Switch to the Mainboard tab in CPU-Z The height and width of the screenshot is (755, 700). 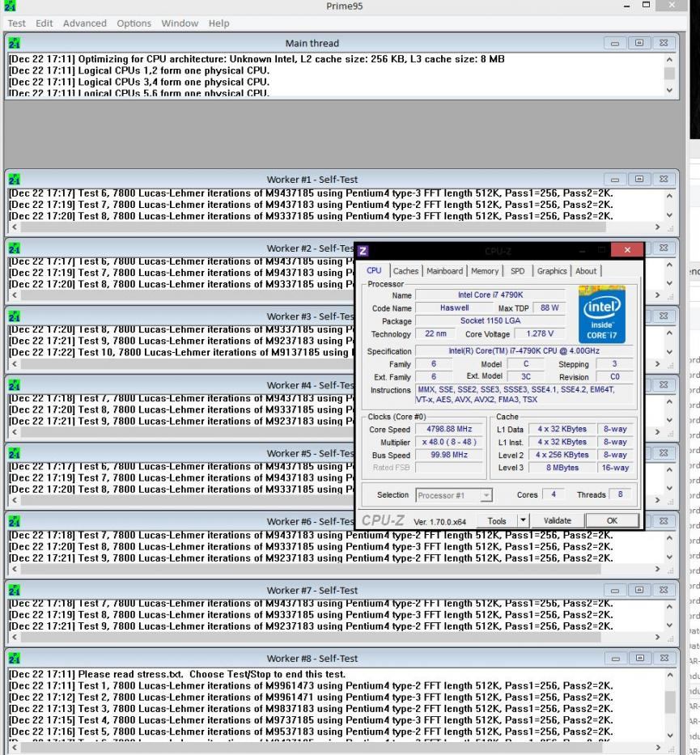tap(444, 271)
